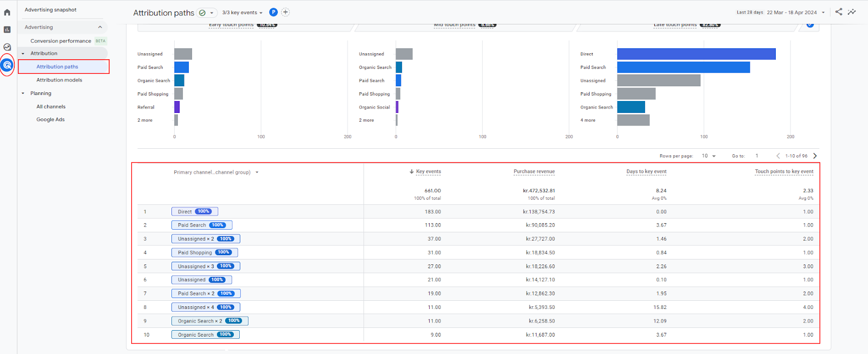Image resolution: width=868 pixels, height=354 pixels.
Task: Open the Insights sparkline icon
Action: click(852, 12)
